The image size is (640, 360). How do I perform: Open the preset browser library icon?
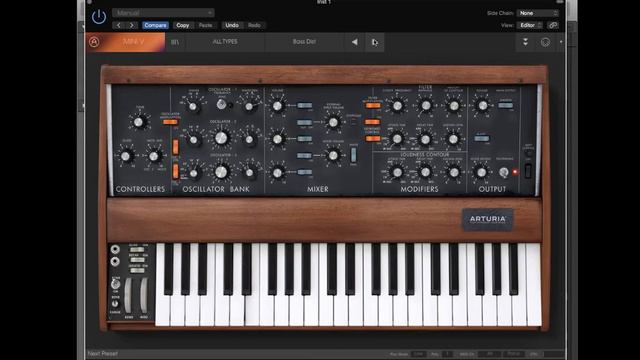pyautogui.click(x=175, y=42)
